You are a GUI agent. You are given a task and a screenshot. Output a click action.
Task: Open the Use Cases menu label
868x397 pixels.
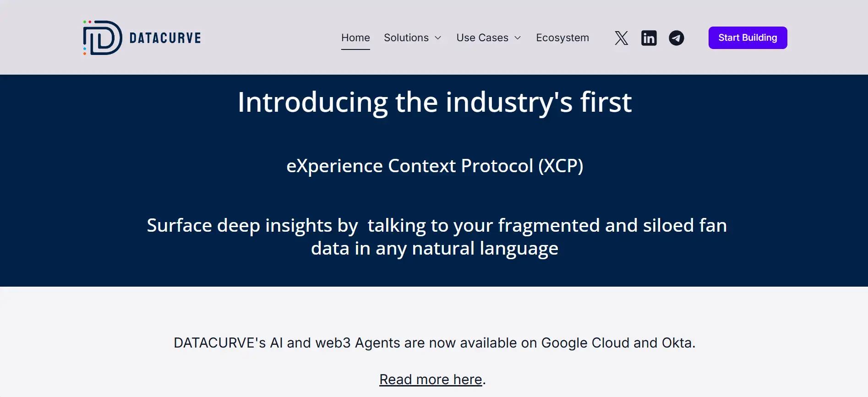[x=482, y=38]
